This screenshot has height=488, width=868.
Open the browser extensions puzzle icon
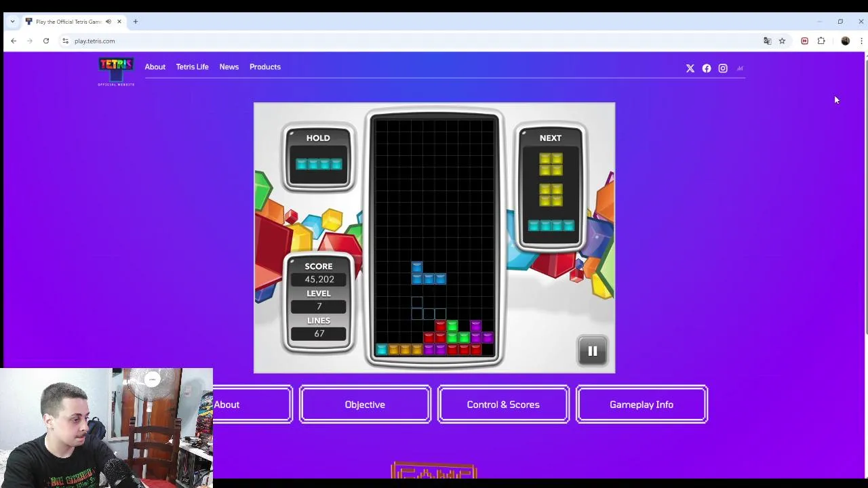tap(821, 41)
